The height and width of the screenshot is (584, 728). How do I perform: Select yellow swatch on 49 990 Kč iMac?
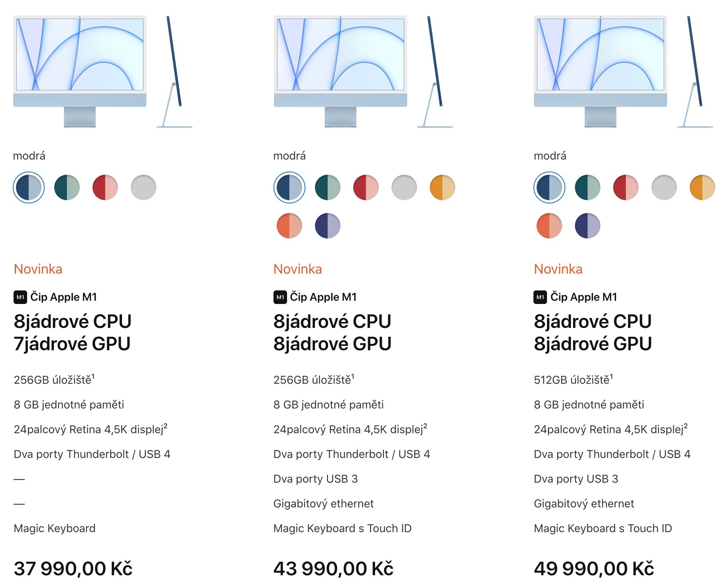pyautogui.click(x=702, y=187)
